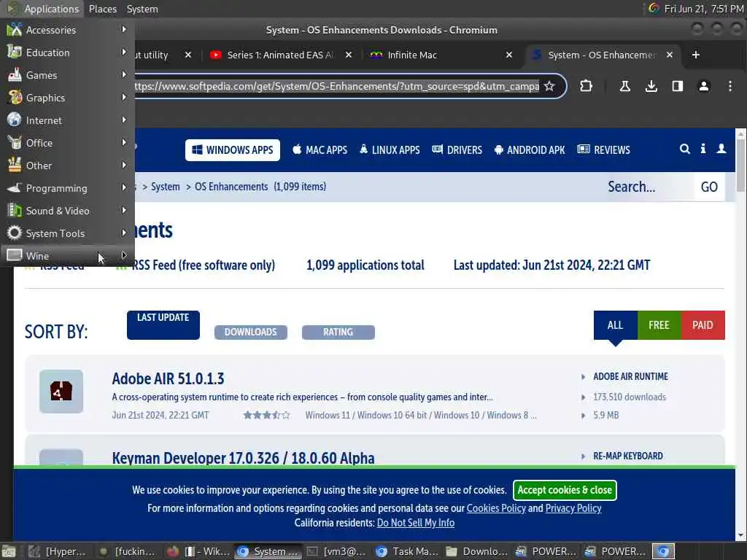Open the Chromium three-dot menu
The image size is (747, 560).
tap(729, 86)
